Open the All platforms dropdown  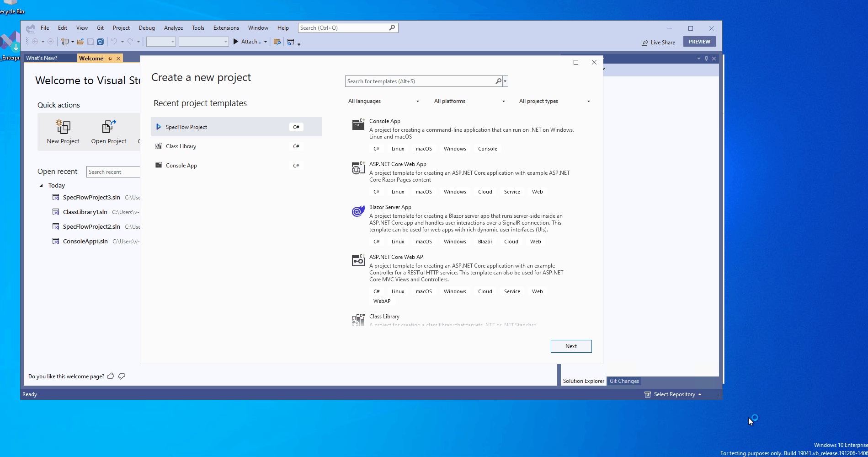pyautogui.click(x=469, y=101)
